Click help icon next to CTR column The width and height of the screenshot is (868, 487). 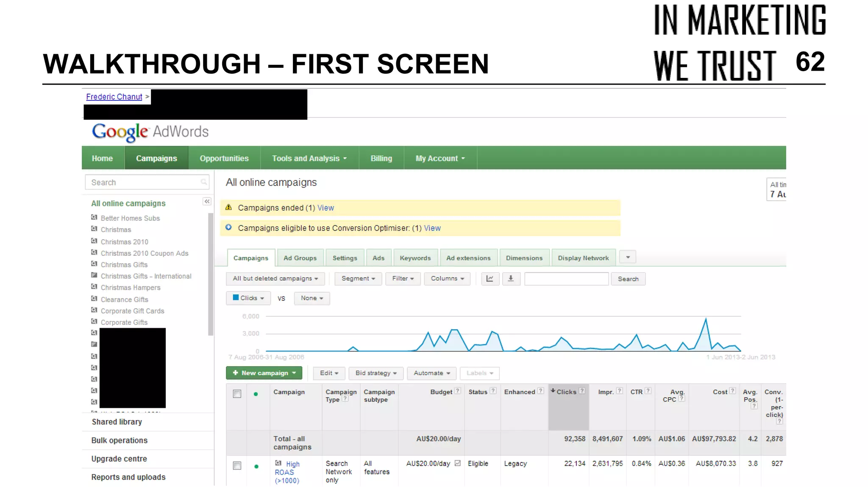(648, 391)
